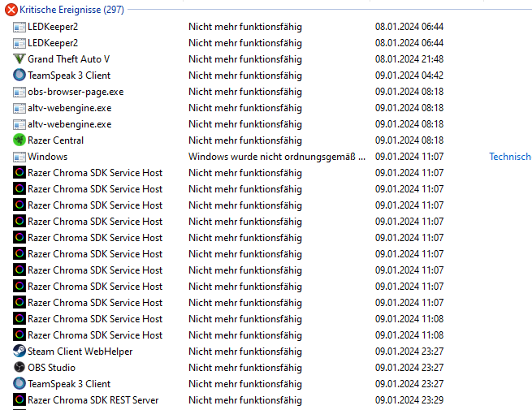
Task: Click TeamSpeak icon in the 04:42 row
Action: click(19, 75)
